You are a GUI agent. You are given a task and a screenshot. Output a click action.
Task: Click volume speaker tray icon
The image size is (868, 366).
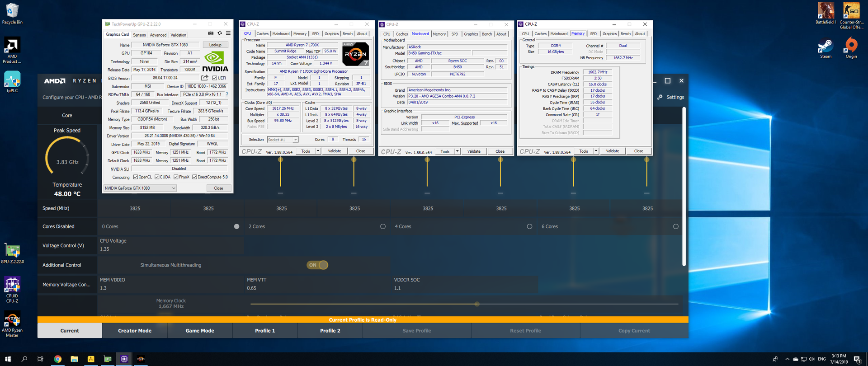(x=811, y=359)
